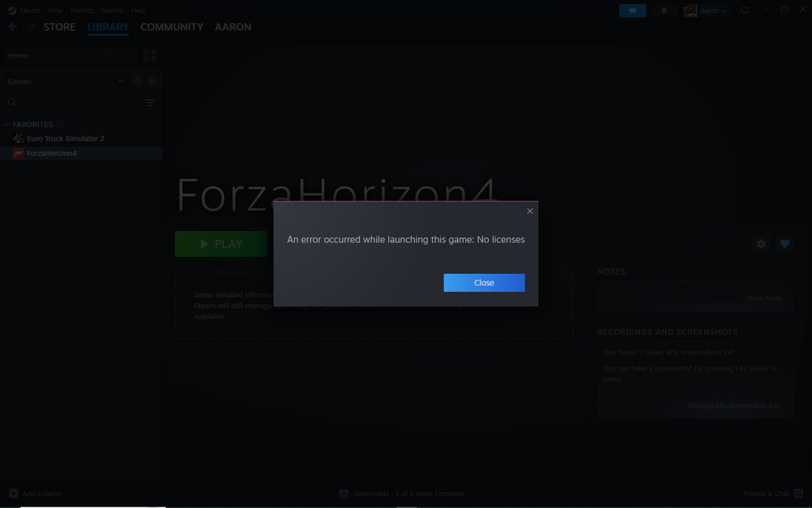Open game settings with the gear icon
The image size is (812, 508).
[x=761, y=244]
